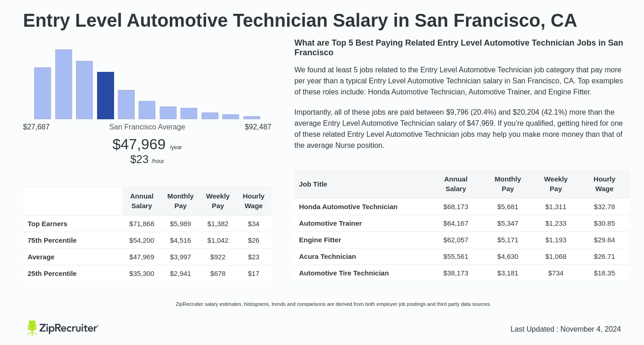Click Acura Technician hourly wage $26.71
This screenshot has height=345, width=644.
(604, 257)
